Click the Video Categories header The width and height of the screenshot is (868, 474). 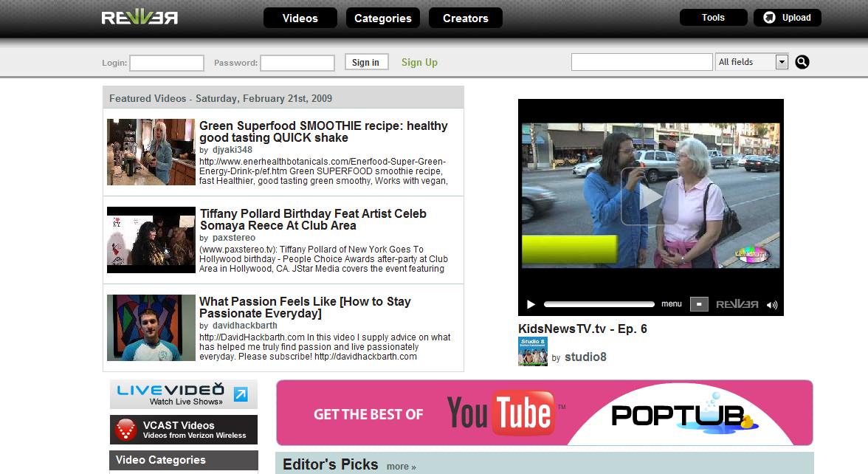pyautogui.click(x=184, y=460)
